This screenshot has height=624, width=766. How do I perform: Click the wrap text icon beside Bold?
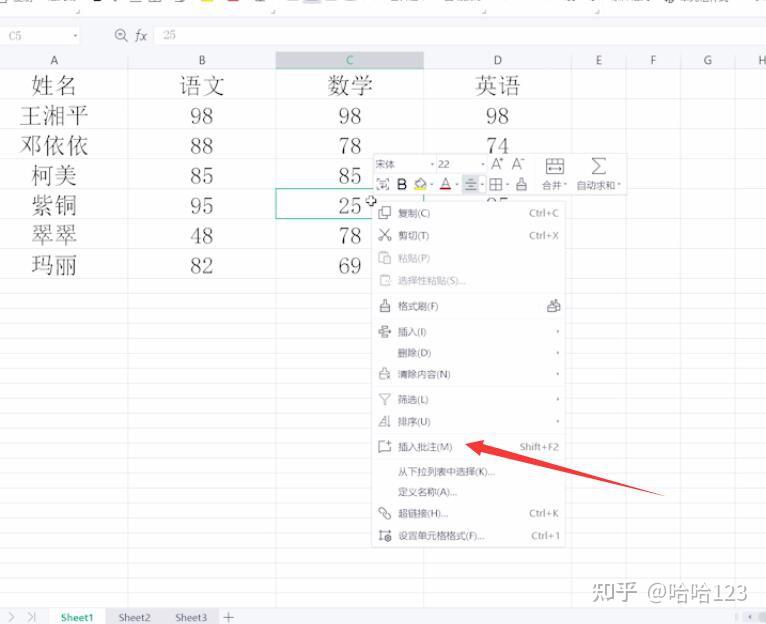point(383,184)
